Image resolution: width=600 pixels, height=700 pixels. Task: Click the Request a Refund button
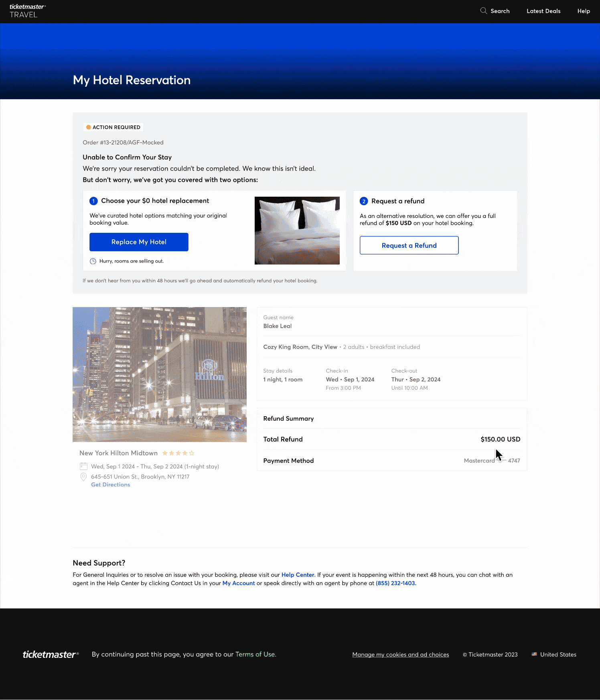click(409, 245)
